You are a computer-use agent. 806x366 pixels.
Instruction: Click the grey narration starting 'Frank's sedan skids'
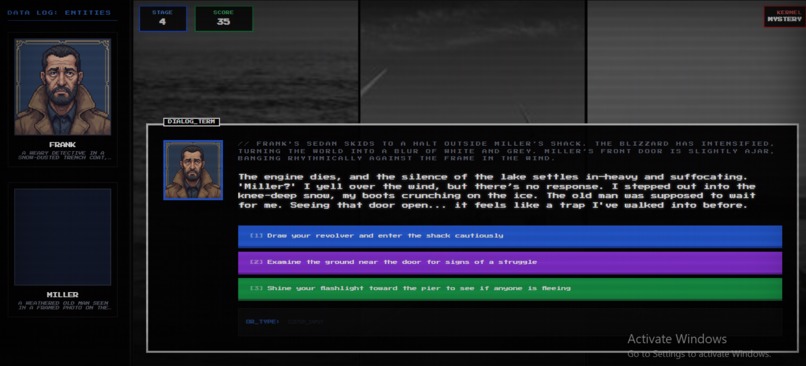click(x=505, y=151)
